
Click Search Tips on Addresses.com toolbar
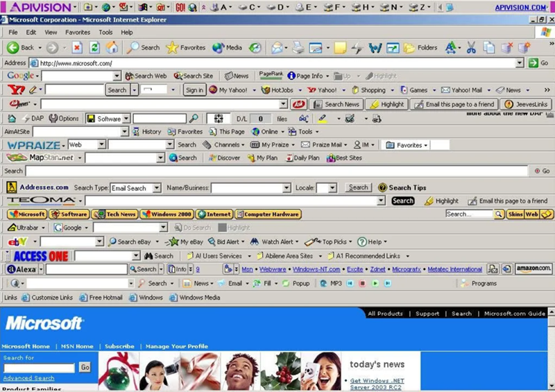click(402, 188)
